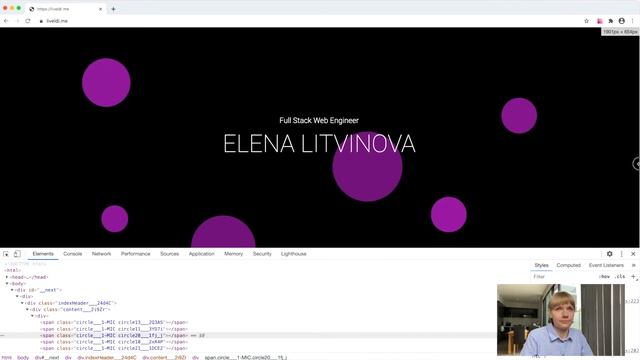Screen dimensions: 640x360
Task: Open the Memory tab
Action: [233, 254]
